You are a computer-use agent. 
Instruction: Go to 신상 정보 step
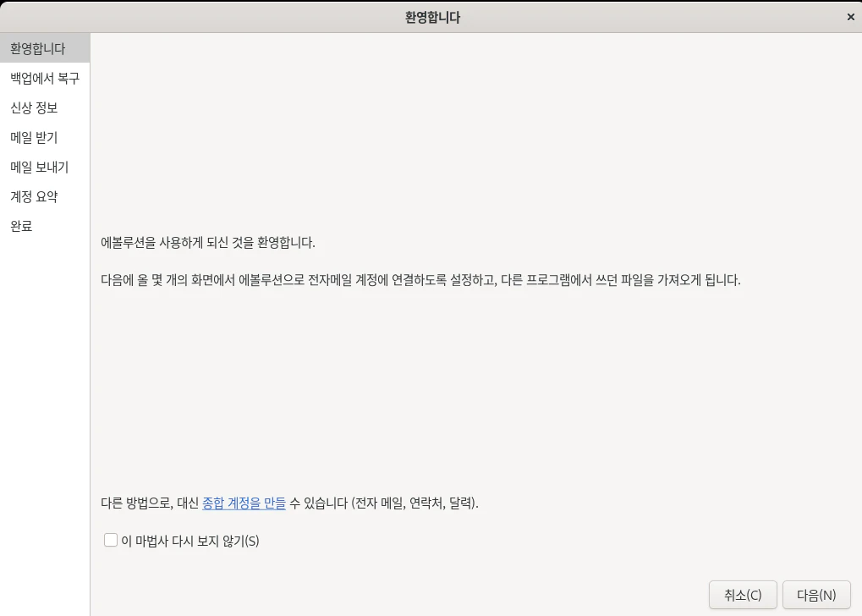pyautogui.click(x=45, y=107)
